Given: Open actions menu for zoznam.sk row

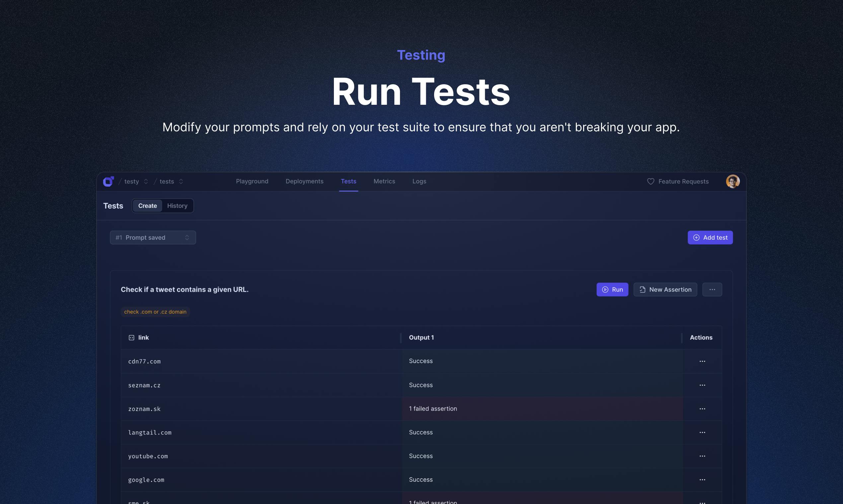Looking at the screenshot, I should [x=702, y=409].
